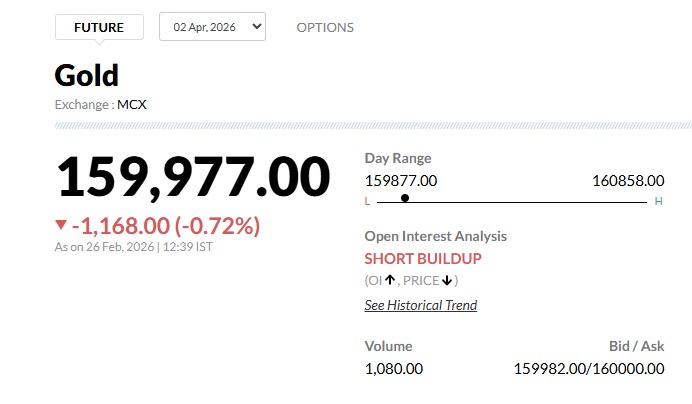Image resolution: width=692 pixels, height=404 pixels.
Task: Click the day low value 159877.00
Action: point(401,181)
